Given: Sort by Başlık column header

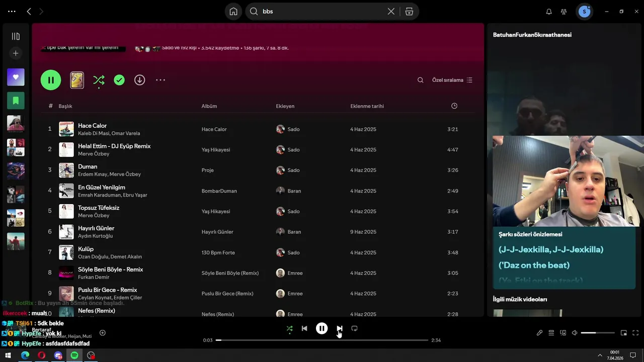Looking at the screenshot, I should 65,106.
